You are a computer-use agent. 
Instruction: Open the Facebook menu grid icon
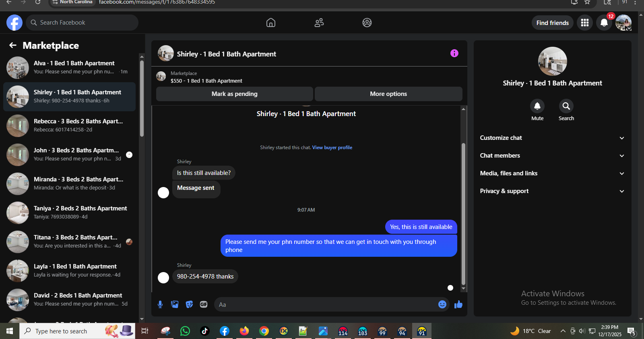coord(585,23)
